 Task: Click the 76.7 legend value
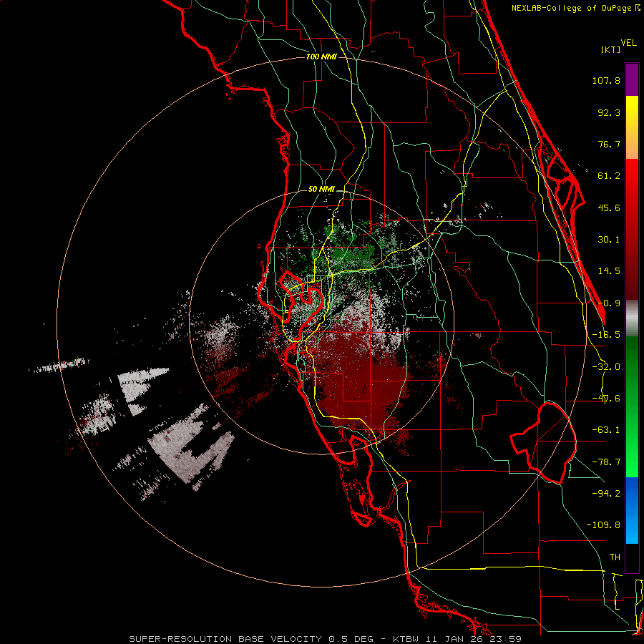pos(609,144)
